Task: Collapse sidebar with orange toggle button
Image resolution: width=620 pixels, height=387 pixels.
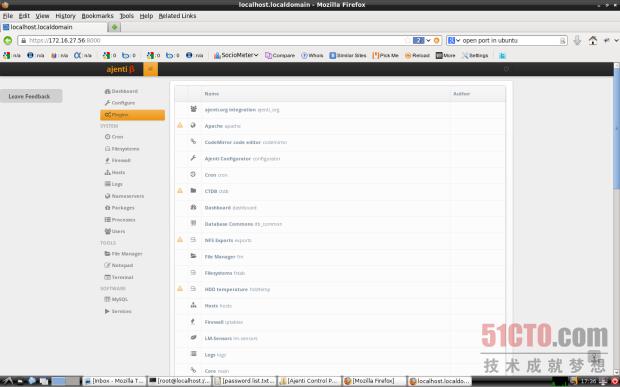Action: coord(150,69)
